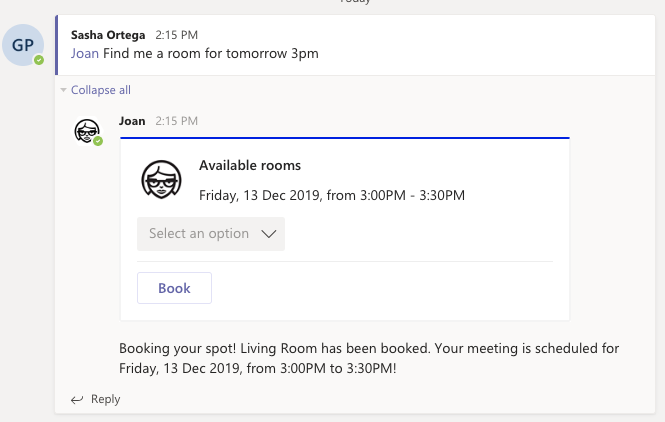
Task: Click the Living Room booking confirmation text
Action: pos(369,358)
